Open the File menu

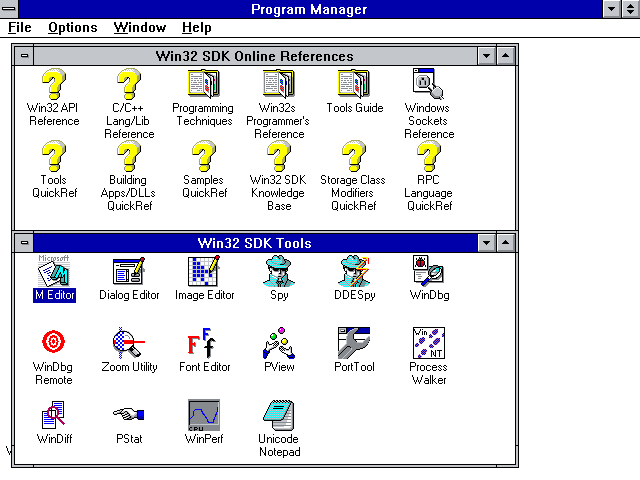[x=19, y=27]
